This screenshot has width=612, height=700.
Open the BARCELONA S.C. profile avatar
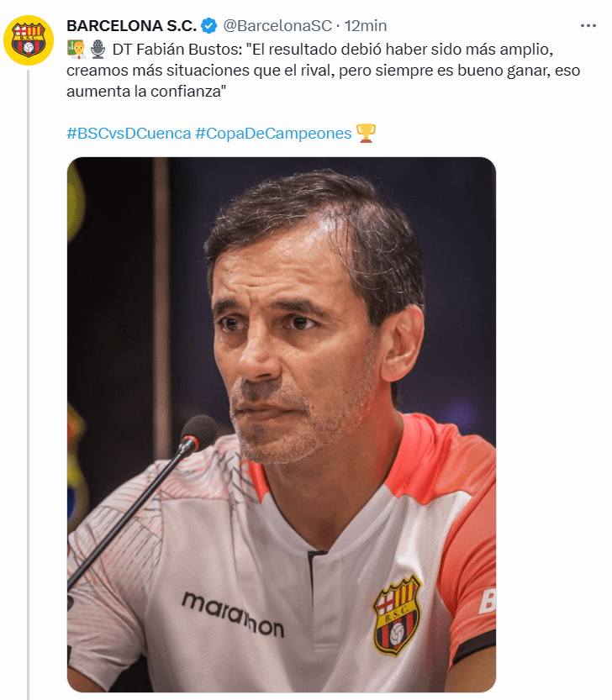coord(29,40)
